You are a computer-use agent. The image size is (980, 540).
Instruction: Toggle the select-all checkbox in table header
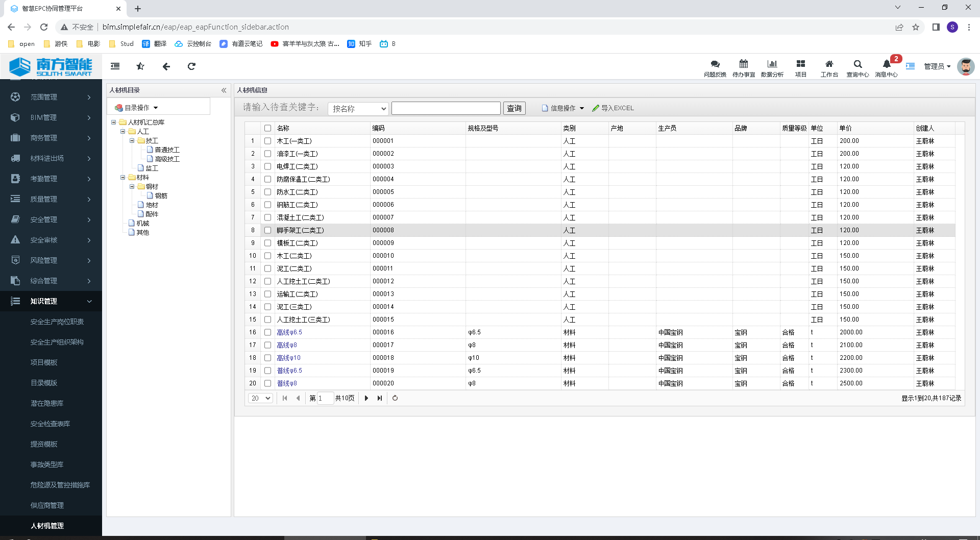267,128
